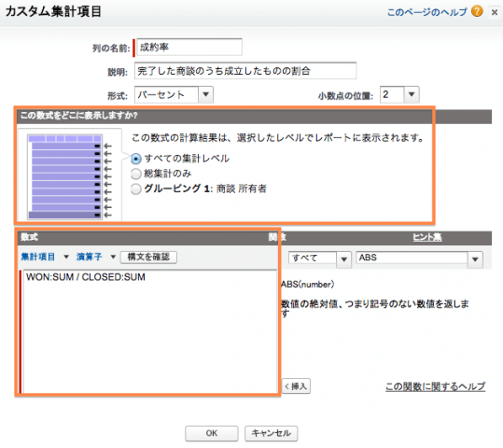Click the このページのヘルプ link

pyautogui.click(x=426, y=12)
